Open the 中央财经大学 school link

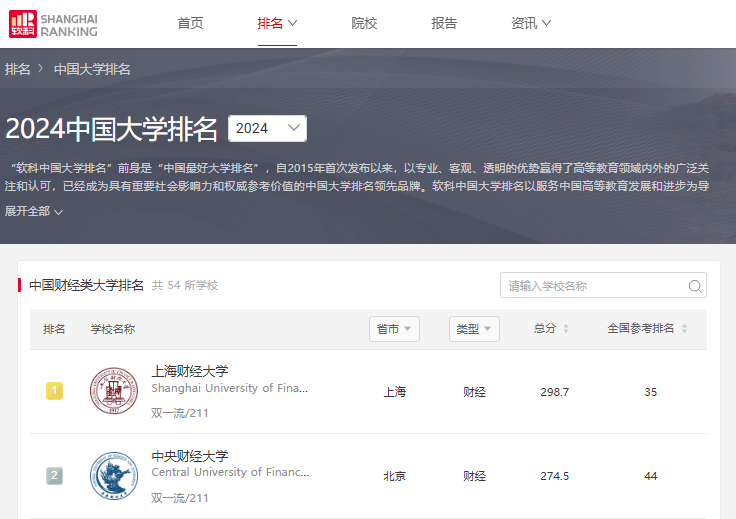point(190,456)
